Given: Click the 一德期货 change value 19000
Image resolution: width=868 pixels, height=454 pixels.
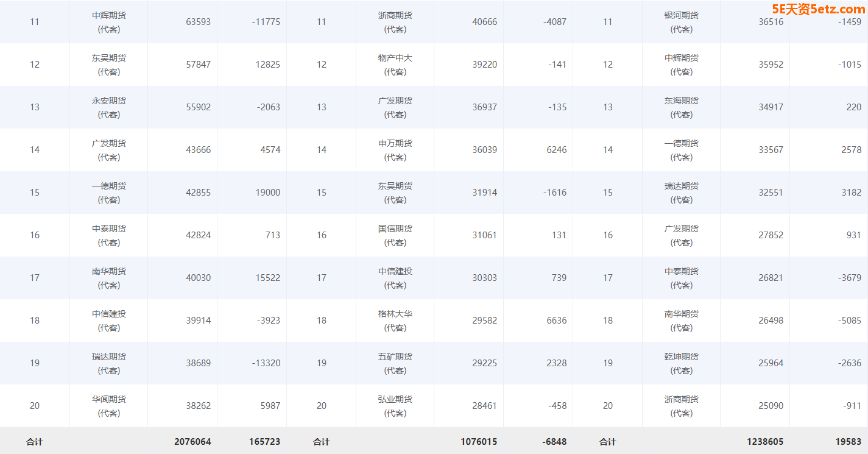Looking at the screenshot, I should [x=268, y=193].
